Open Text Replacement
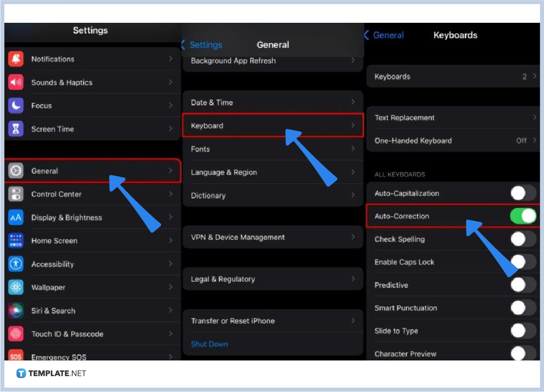Image resolution: width=544 pixels, height=392 pixels. [453, 117]
